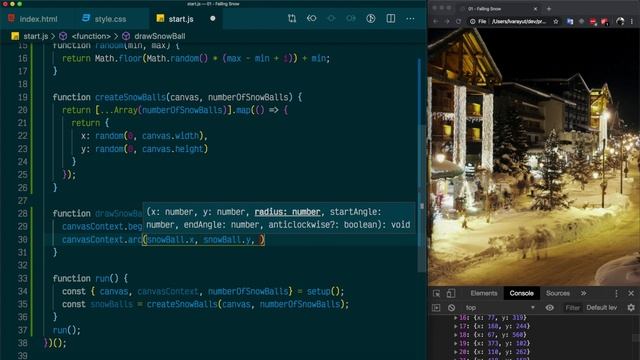
Task: Open the browser profile avatar
Action: (620, 21)
